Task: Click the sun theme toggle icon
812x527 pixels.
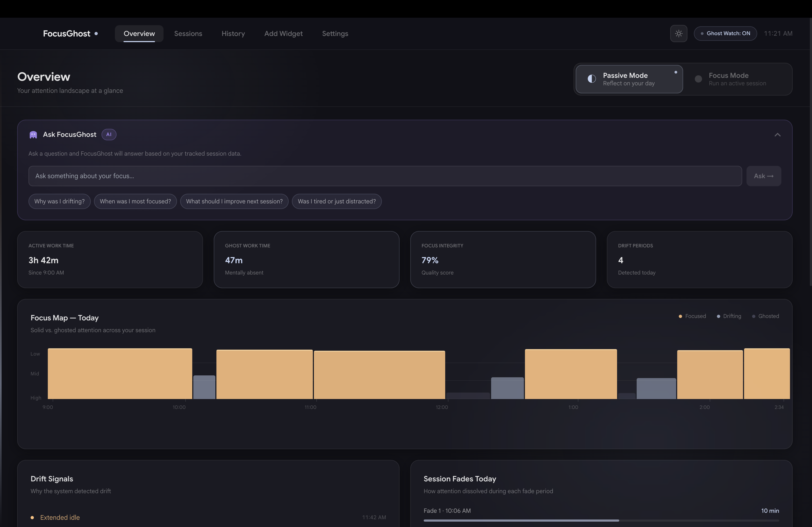Action: [678, 33]
